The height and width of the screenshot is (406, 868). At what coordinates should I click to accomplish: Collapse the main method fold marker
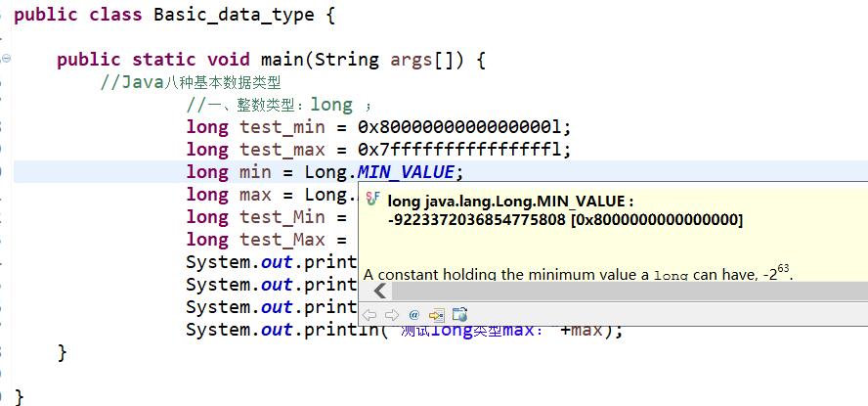pos(7,57)
